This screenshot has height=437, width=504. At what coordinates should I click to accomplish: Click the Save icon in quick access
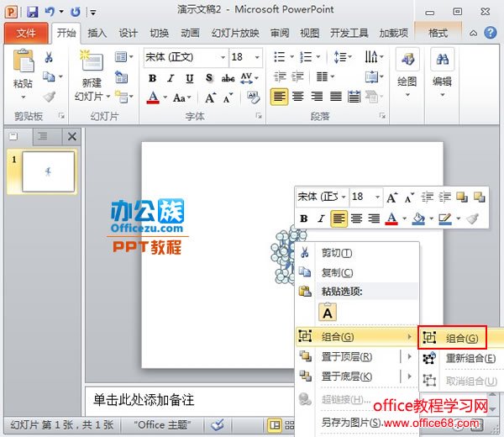tap(32, 12)
